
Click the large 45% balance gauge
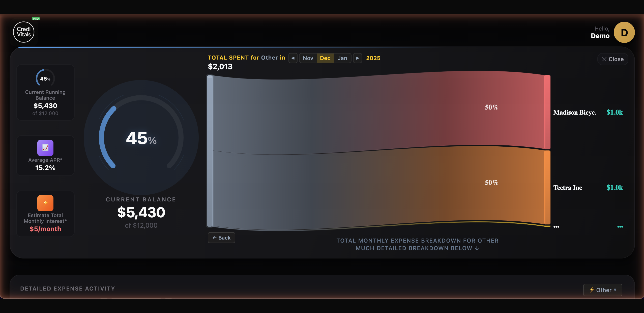pos(141,138)
